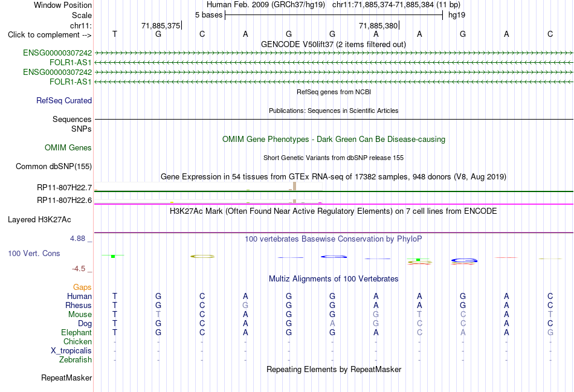The image size is (574, 392).
Task: Open the 'H3K27Ac Mark' ENCODE track title
Action: click(x=333, y=211)
